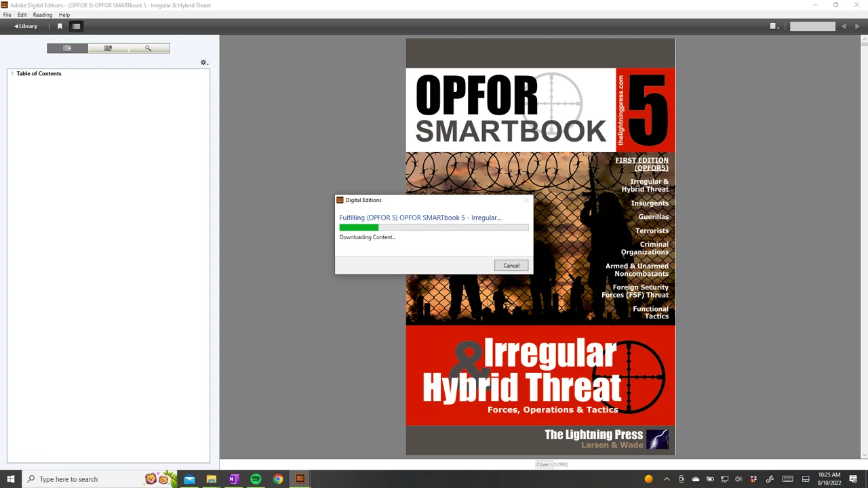Cancel the book download
Screen dimensions: 868x488
[511, 266]
